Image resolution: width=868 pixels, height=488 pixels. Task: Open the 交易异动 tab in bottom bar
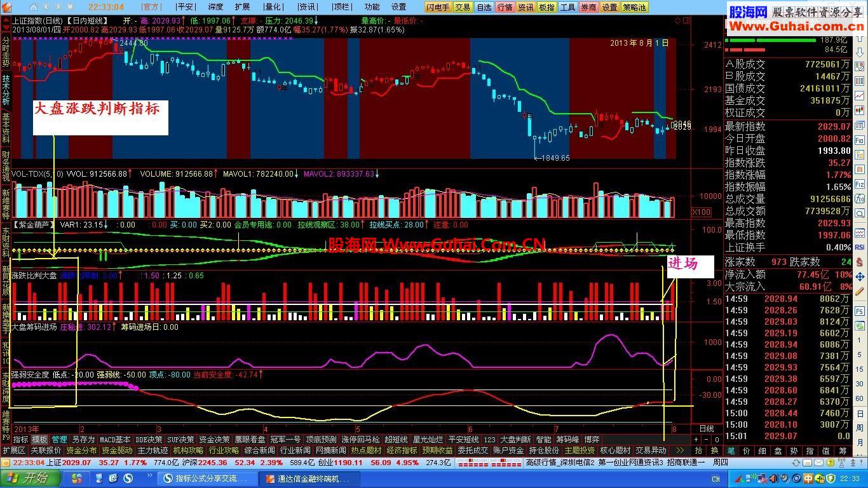[x=651, y=450]
